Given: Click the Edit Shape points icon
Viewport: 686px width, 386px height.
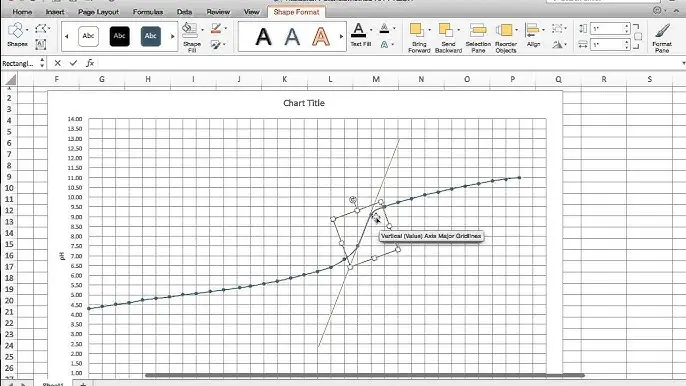Looking at the screenshot, I should (40, 29).
